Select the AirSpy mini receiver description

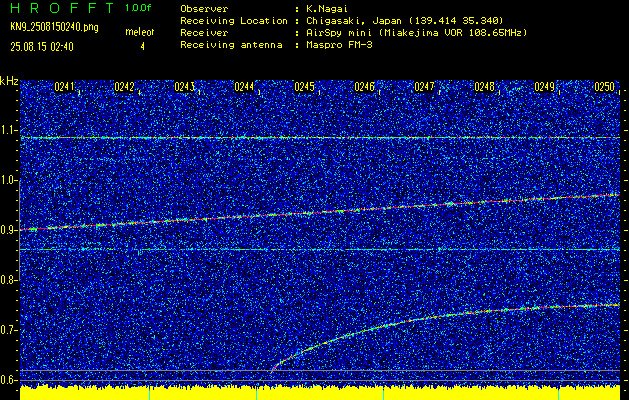[416, 32]
